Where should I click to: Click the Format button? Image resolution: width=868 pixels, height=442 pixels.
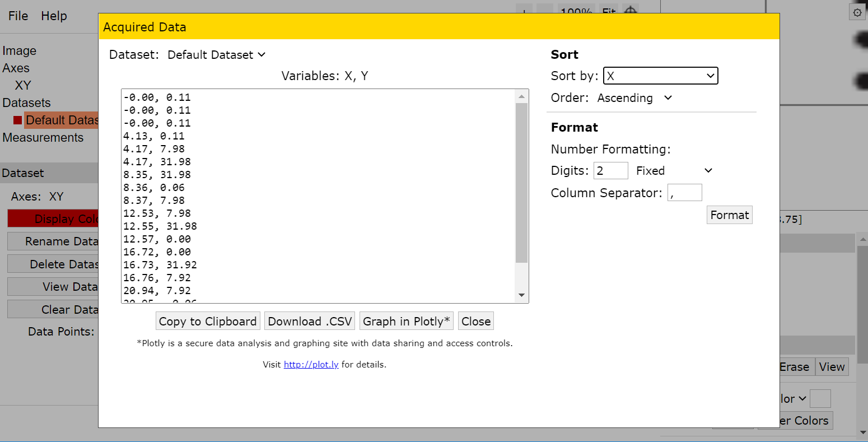[x=729, y=215]
